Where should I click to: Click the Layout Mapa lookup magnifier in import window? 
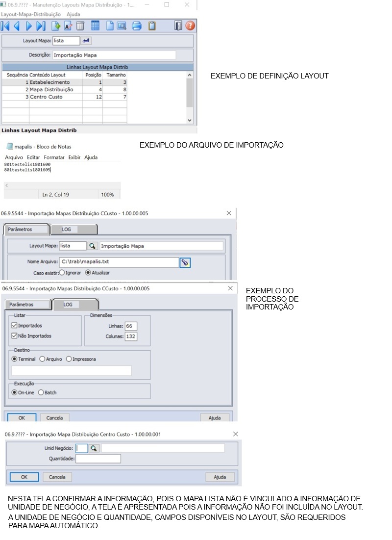pos(92,246)
